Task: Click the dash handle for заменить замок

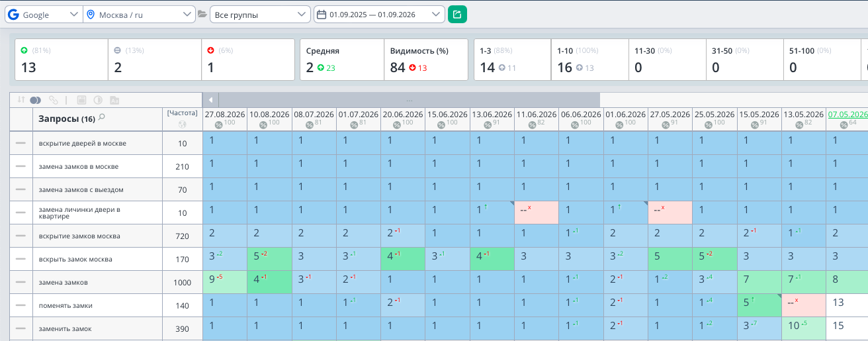Action: tap(21, 328)
